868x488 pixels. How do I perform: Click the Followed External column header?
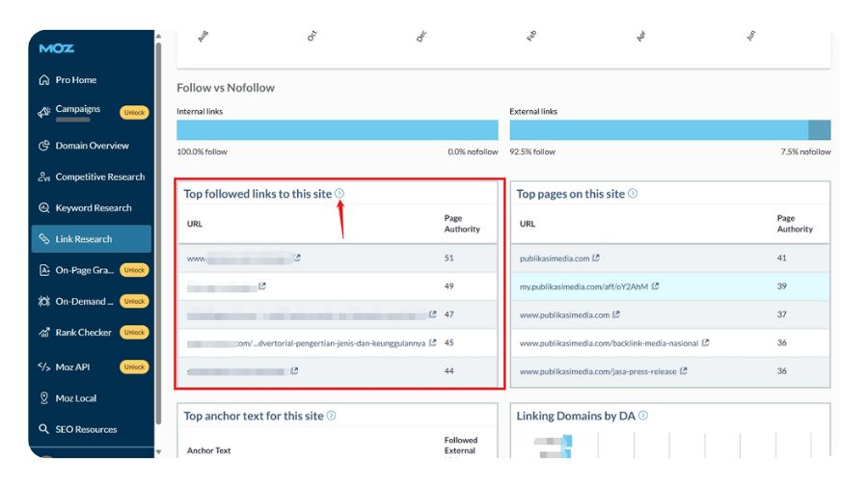tap(461, 446)
